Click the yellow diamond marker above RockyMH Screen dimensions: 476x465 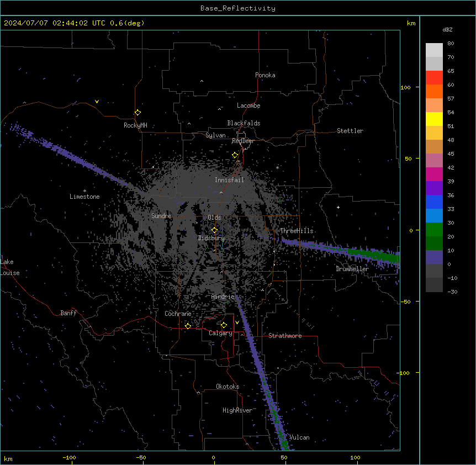coord(138,113)
